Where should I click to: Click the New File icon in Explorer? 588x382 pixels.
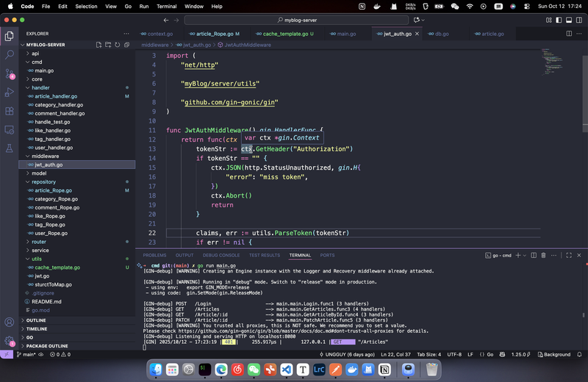(x=99, y=45)
